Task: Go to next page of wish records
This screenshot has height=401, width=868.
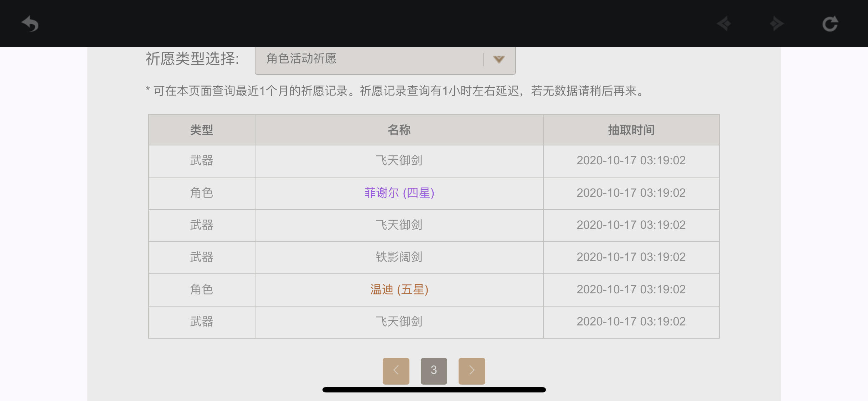Action: 472,371
